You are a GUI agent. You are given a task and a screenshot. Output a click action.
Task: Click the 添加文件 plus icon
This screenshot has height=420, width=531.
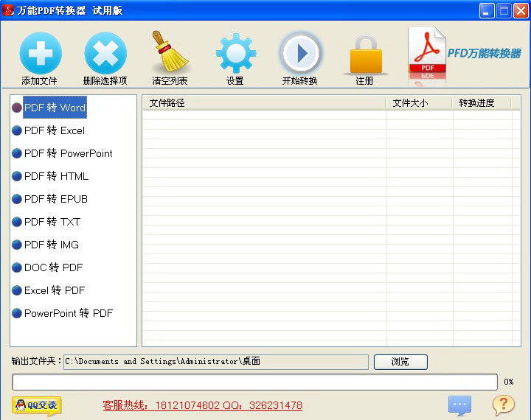41,53
